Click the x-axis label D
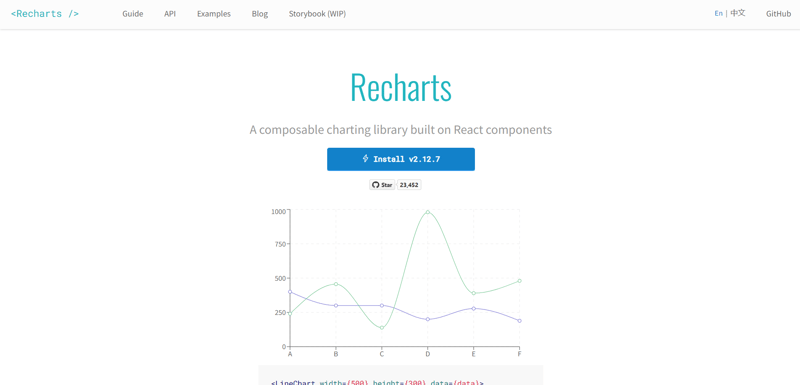 [428, 354]
